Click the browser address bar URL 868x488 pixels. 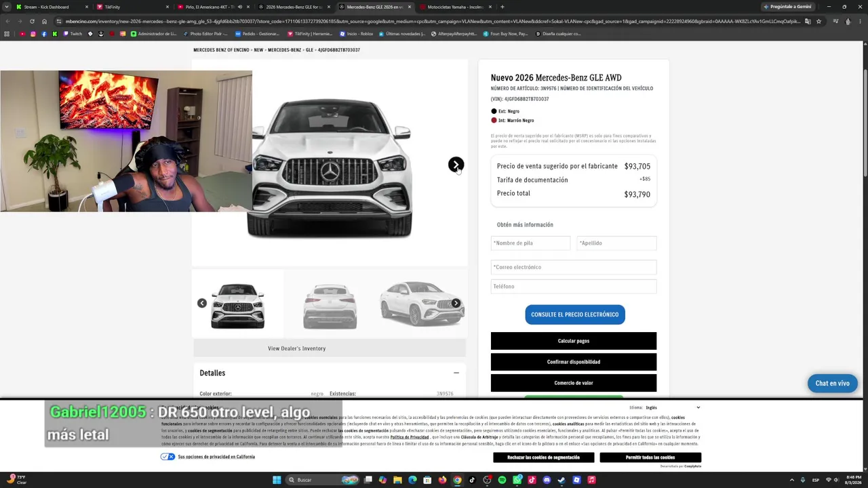click(x=434, y=21)
